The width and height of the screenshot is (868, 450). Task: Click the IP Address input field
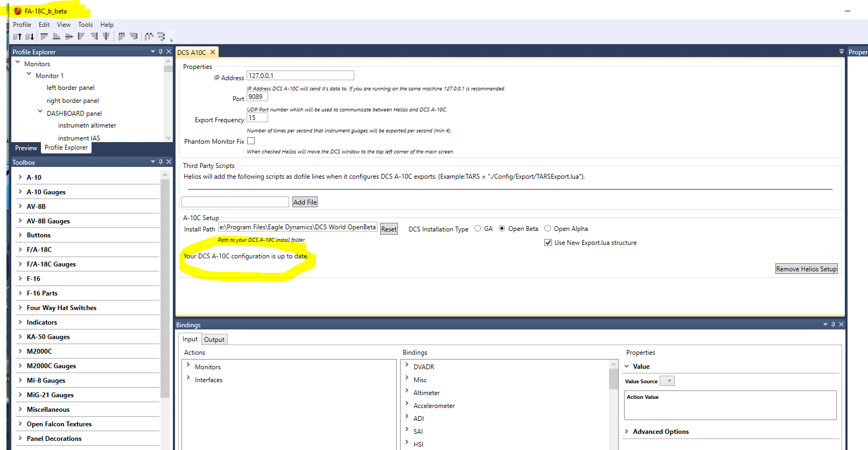pos(300,75)
